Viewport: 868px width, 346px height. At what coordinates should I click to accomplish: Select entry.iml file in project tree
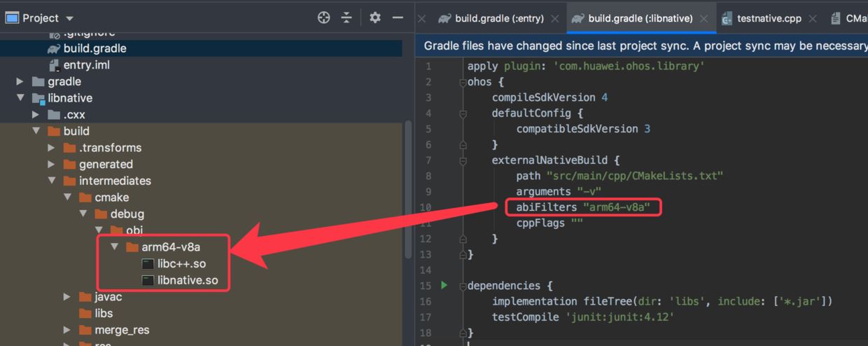pos(86,65)
